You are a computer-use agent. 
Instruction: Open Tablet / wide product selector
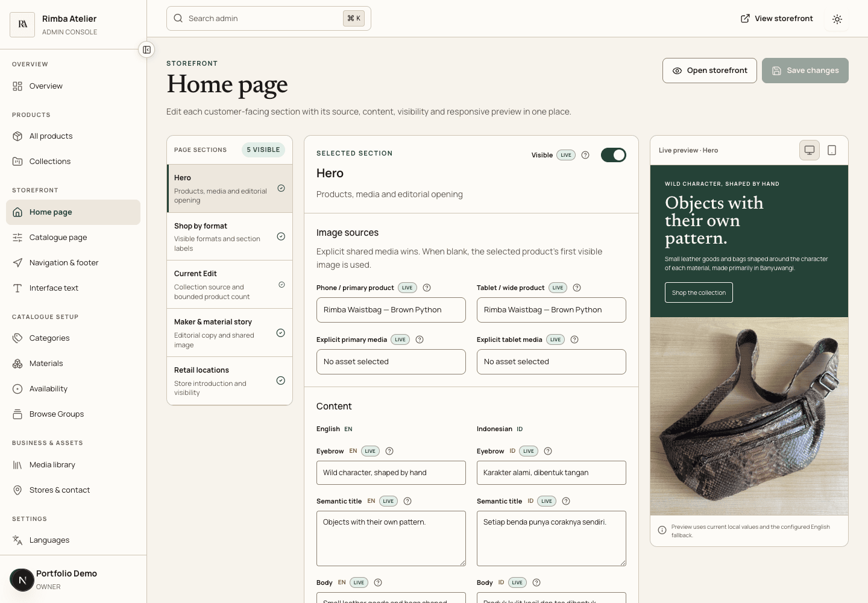click(552, 310)
